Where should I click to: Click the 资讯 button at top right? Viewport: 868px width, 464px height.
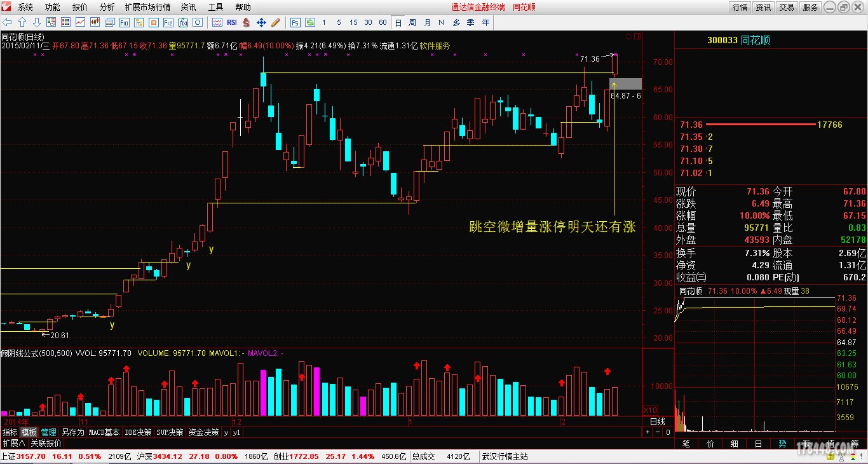click(x=763, y=7)
